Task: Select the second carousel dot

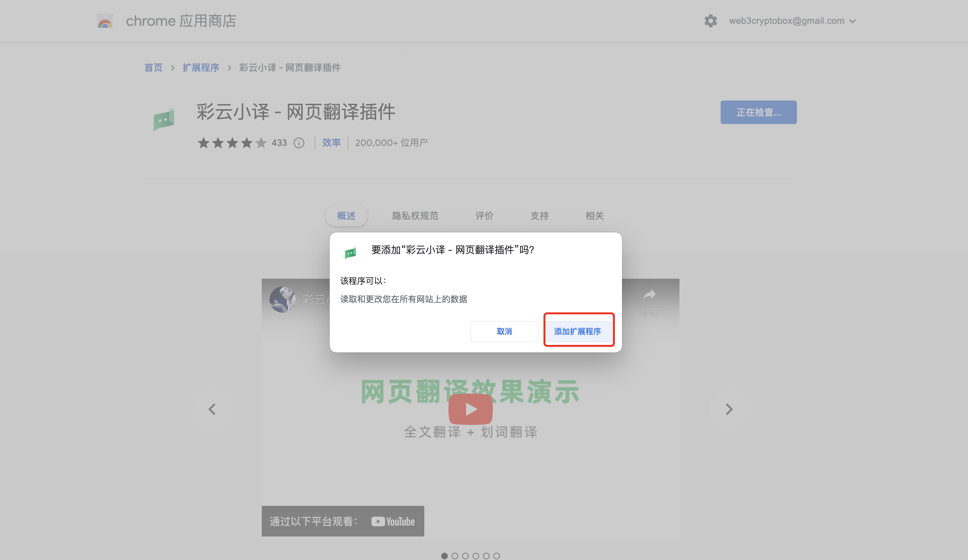Action: [x=455, y=556]
